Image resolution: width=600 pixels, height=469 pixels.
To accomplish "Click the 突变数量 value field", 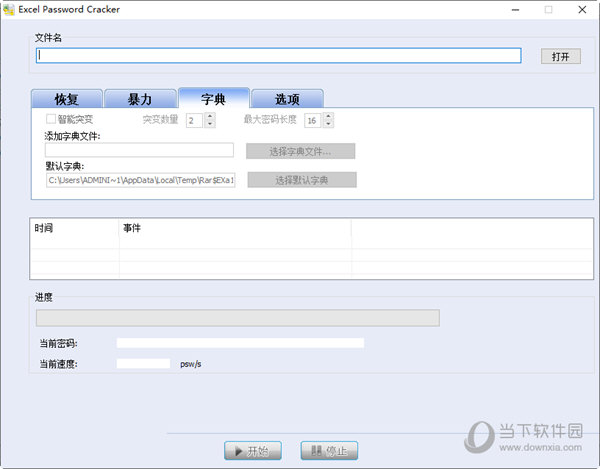I will 194,121.
